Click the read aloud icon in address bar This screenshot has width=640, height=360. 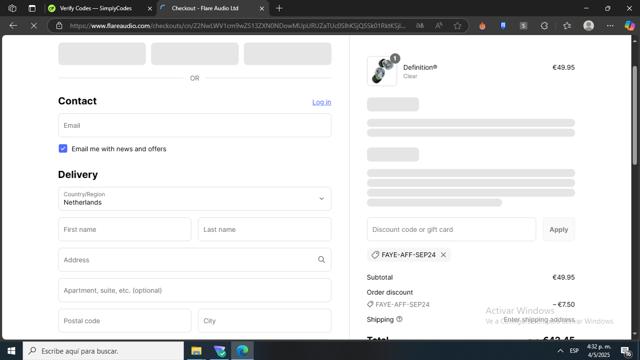[438, 26]
